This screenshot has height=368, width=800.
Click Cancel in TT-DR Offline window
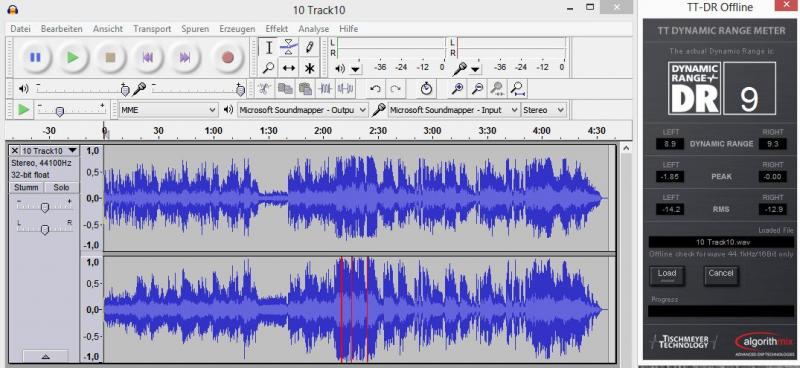(720, 275)
